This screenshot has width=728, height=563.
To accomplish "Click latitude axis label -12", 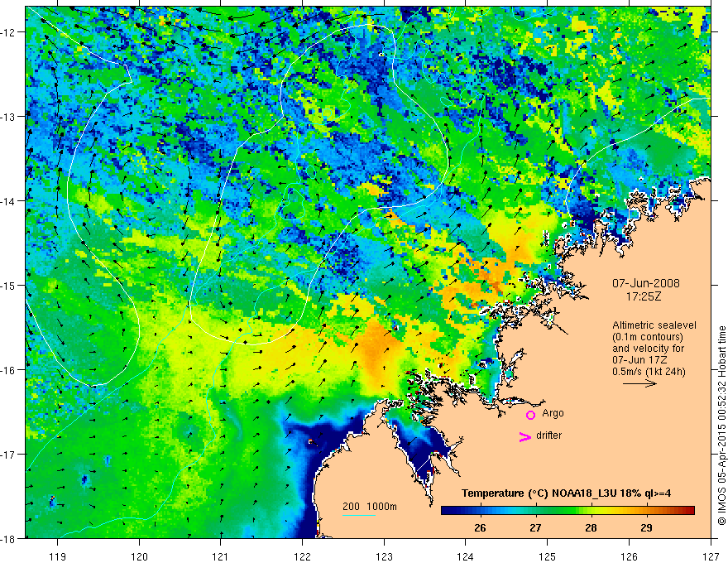I will pyautogui.click(x=9, y=32).
